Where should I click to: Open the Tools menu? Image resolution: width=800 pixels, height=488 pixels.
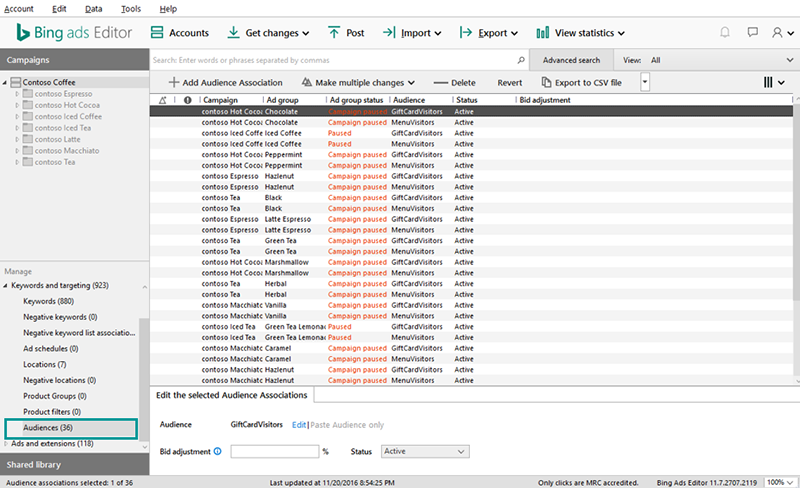click(131, 9)
